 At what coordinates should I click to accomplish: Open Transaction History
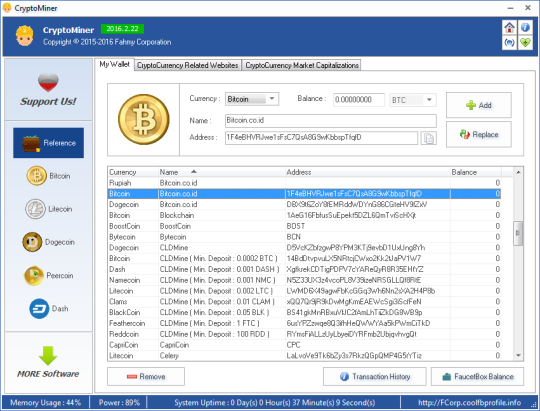pos(375,377)
